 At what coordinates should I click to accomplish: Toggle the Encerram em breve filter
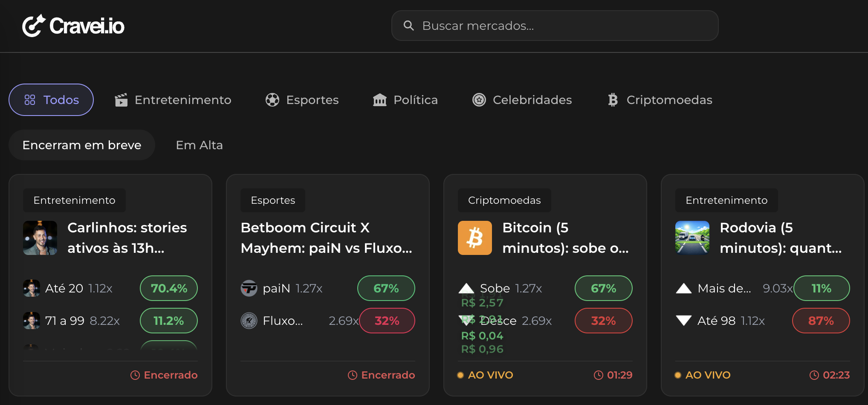[x=81, y=145]
